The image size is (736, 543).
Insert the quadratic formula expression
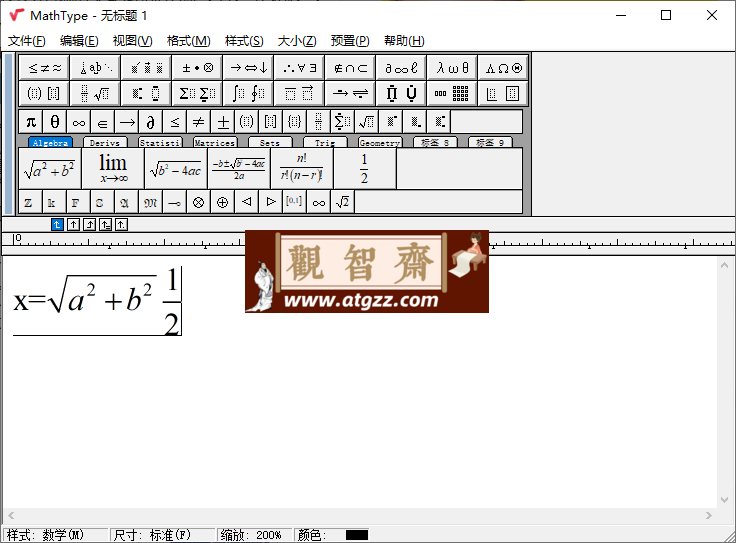[239, 169]
